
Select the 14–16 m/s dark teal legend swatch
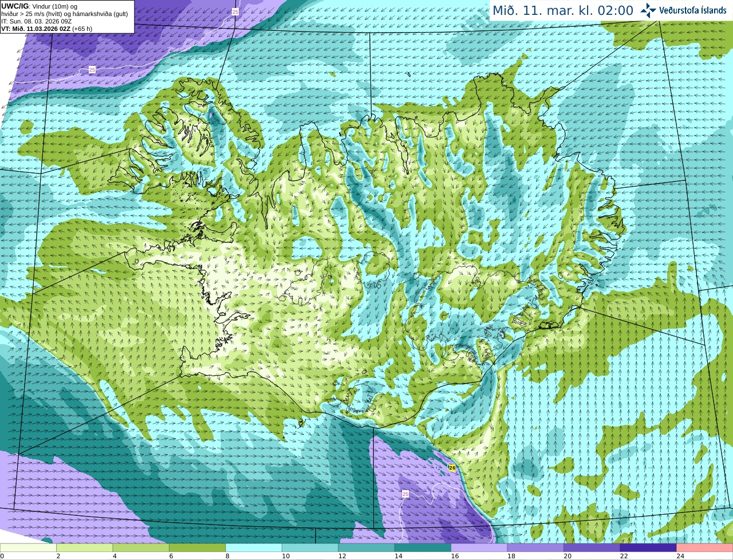pyautogui.click(x=423, y=548)
